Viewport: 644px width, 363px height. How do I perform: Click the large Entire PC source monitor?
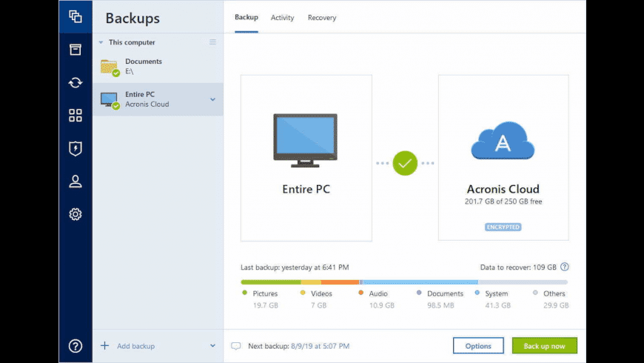[x=305, y=141]
